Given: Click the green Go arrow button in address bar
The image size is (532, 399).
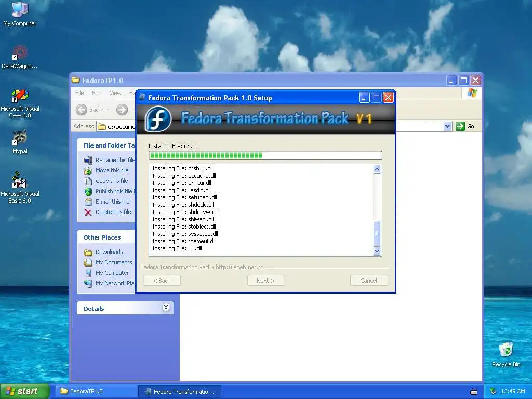Looking at the screenshot, I should coord(460,126).
